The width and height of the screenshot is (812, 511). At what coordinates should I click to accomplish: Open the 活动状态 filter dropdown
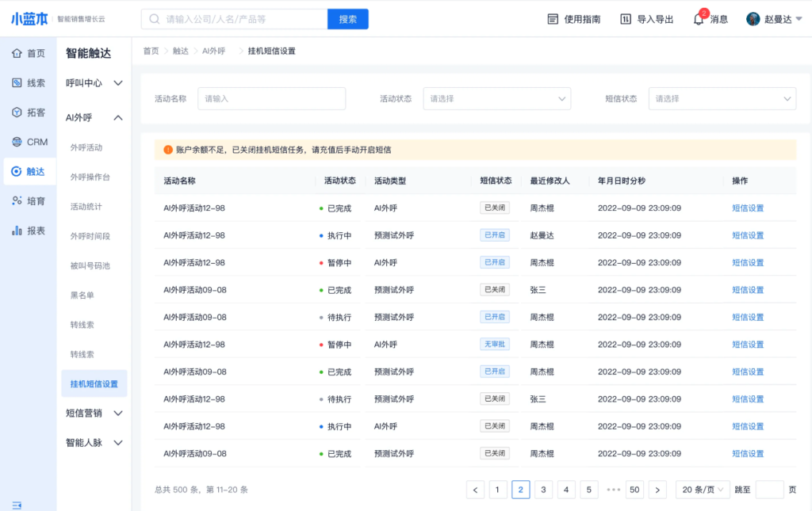(x=496, y=99)
